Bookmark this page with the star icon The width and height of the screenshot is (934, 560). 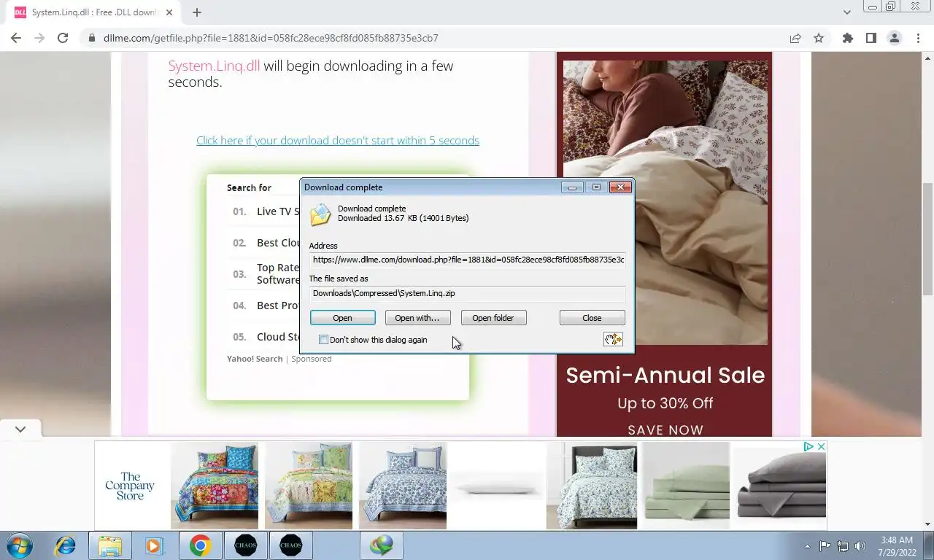[819, 38]
